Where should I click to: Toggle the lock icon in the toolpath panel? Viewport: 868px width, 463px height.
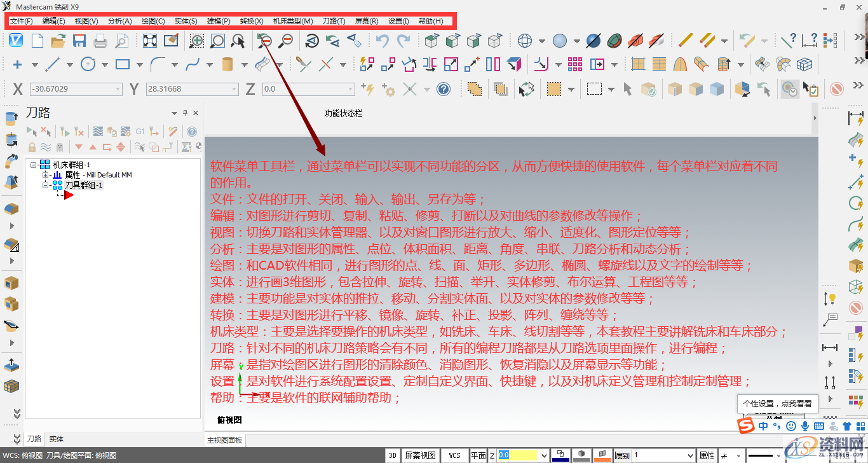(32, 147)
